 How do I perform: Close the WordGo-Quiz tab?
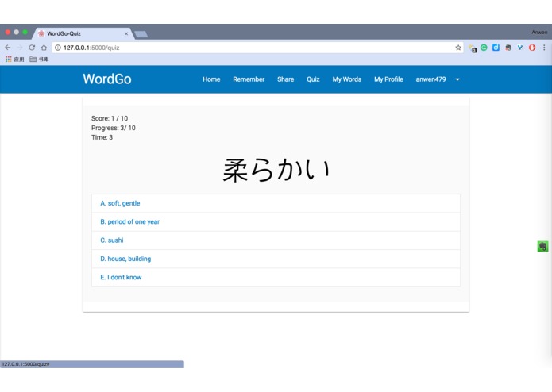coord(126,34)
